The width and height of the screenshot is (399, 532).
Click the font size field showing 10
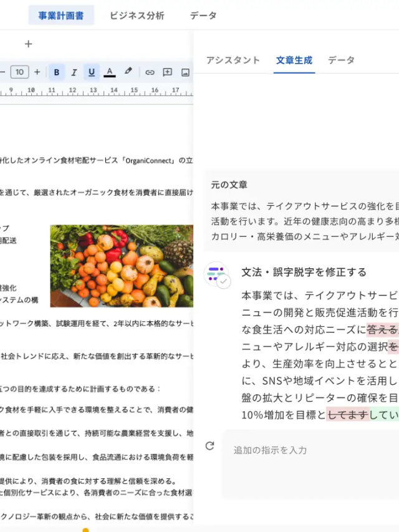point(19,72)
